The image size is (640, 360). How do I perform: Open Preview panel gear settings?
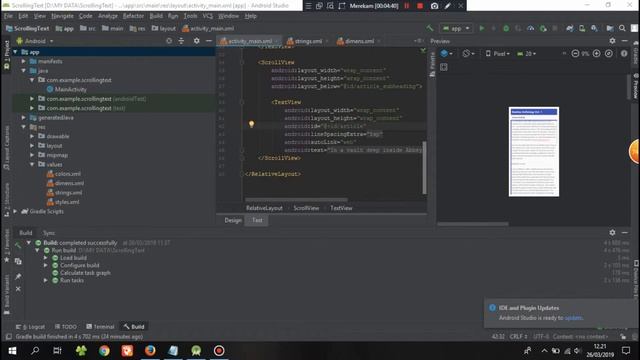point(612,41)
